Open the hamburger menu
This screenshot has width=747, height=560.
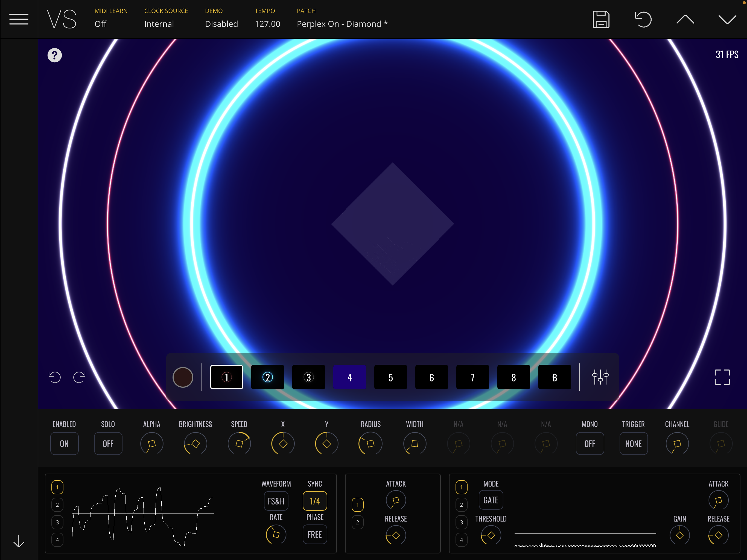click(x=19, y=19)
